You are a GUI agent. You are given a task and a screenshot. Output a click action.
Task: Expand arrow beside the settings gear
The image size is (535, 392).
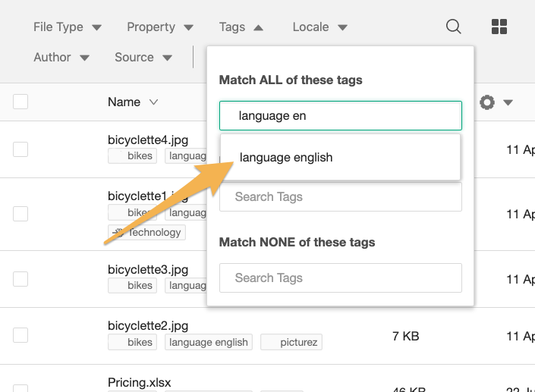[508, 102]
